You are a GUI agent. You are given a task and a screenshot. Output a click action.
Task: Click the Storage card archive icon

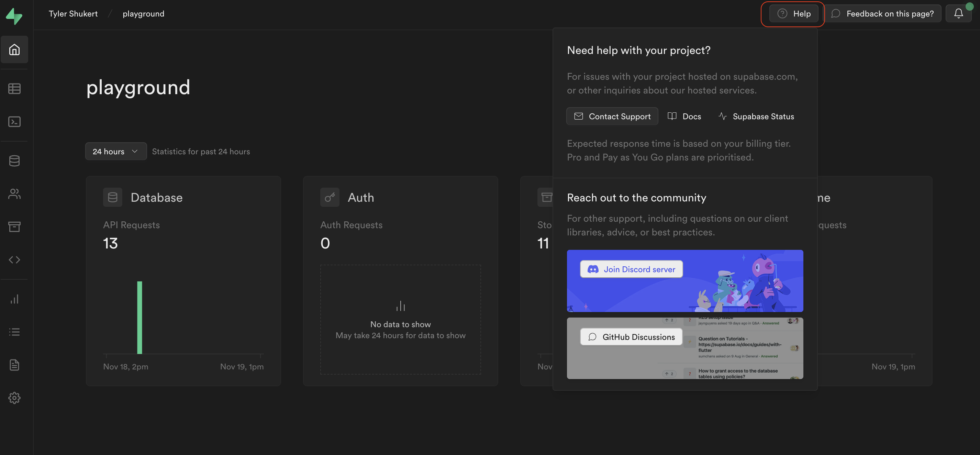coord(545,197)
